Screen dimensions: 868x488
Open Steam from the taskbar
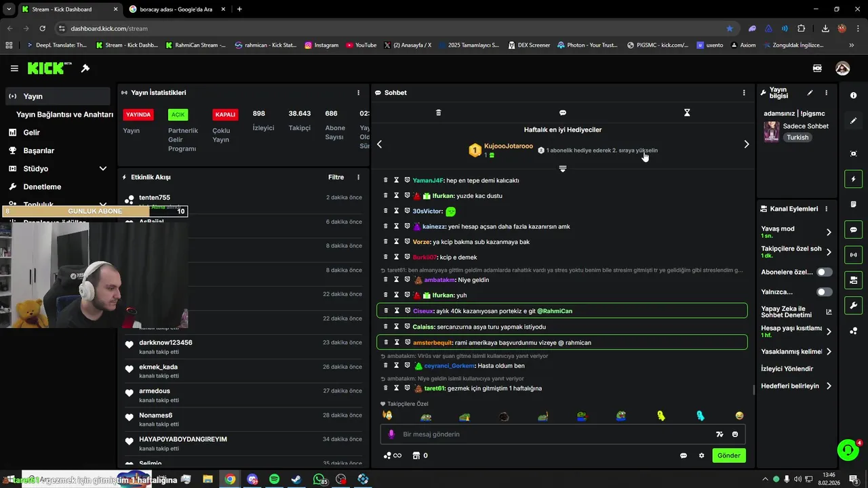click(296, 479)
